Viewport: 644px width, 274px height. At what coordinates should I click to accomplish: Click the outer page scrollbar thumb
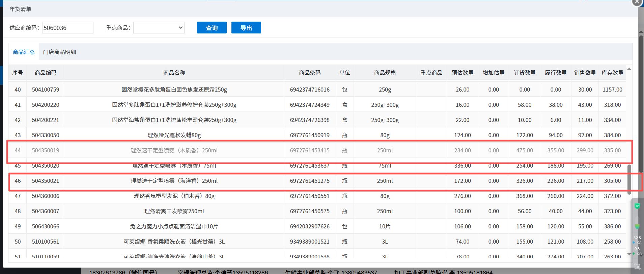click(x=641, y=101)
